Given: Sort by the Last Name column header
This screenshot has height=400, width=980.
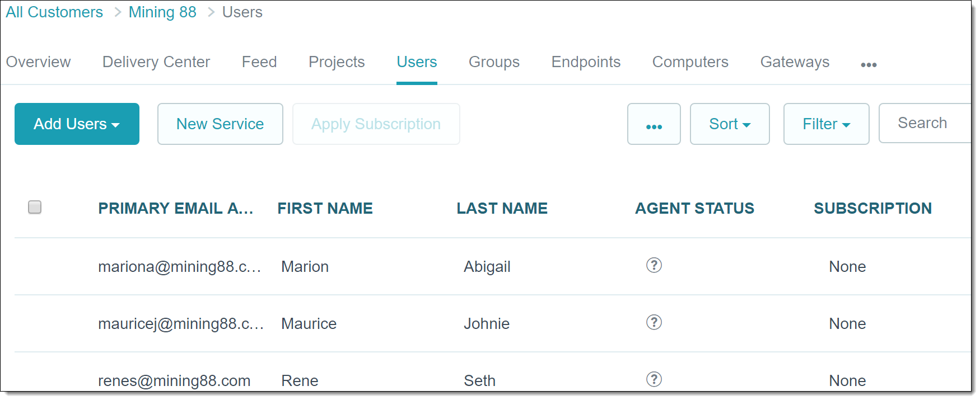Looking at the screenshot, I should pos(502,208).
